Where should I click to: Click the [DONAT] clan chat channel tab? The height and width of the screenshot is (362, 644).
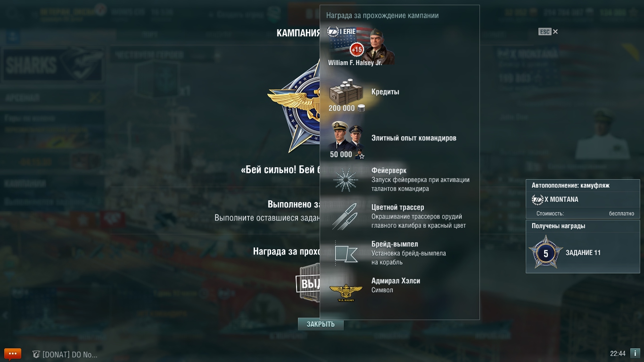tap(65, 354)
